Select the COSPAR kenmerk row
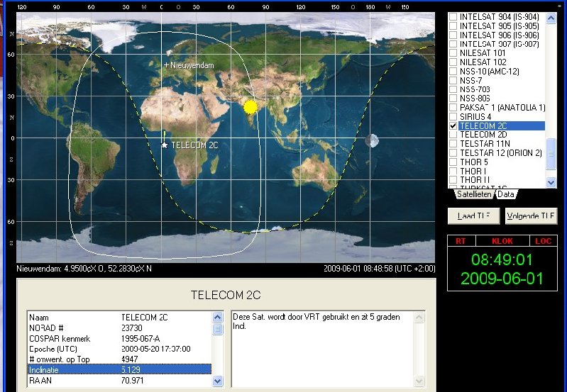The width and height of the screenshot is (567, 392). 119,339
